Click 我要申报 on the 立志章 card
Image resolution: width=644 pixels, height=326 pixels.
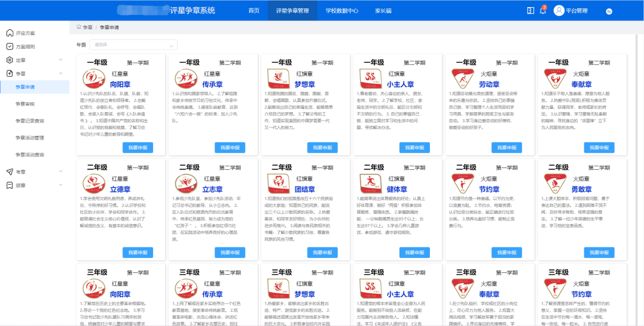click(230, 253)
